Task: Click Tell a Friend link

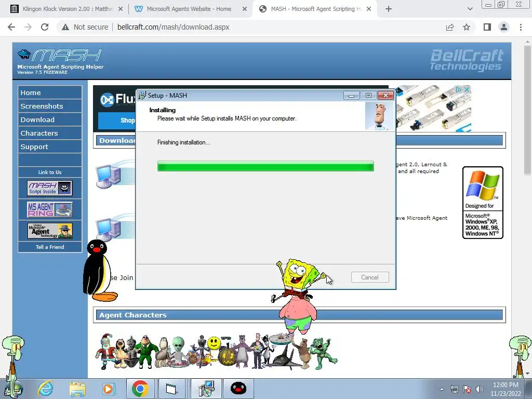Action: click(50, 247)
